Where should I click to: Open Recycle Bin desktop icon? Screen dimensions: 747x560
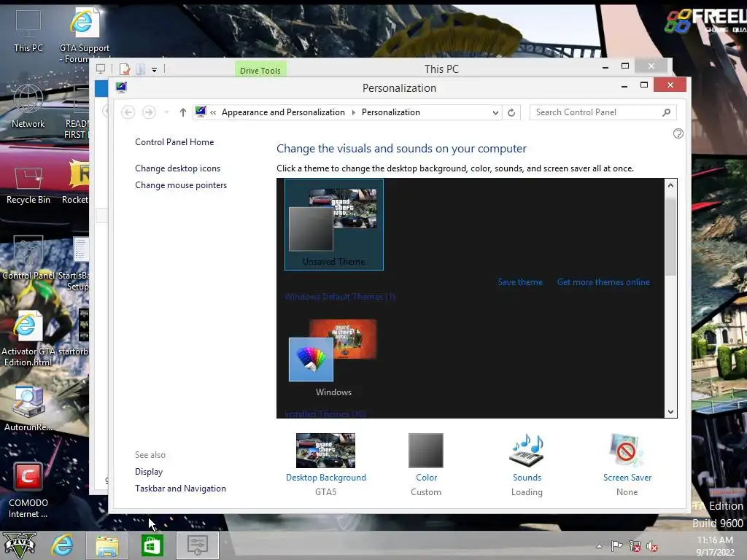(28, 185)
